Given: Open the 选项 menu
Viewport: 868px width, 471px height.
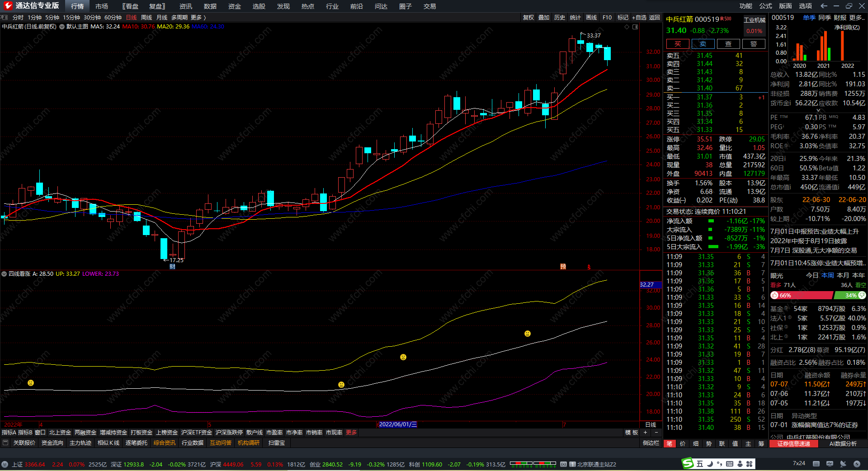Looking at the screenshot, I should (806, 6).
